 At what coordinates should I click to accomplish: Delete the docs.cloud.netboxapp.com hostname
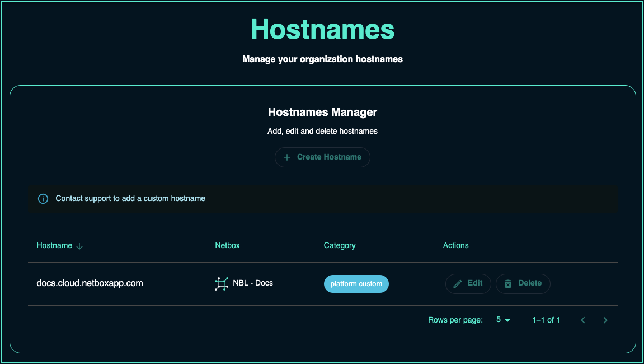click(x=523, y=284)
